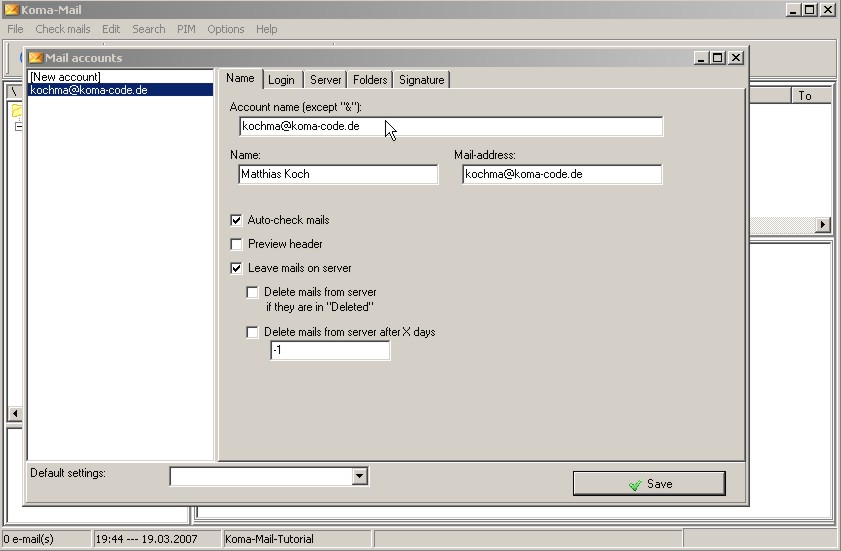This screenshot has height=551, width=841.
Task: Disable the Auto-check mails checkbox
Action: tap(237, 220)
